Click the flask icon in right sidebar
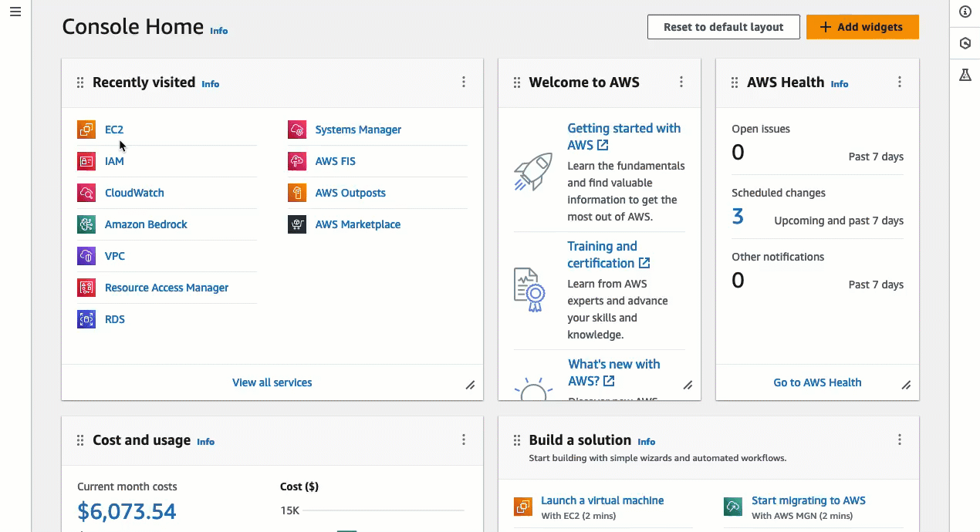 [965, 75]
